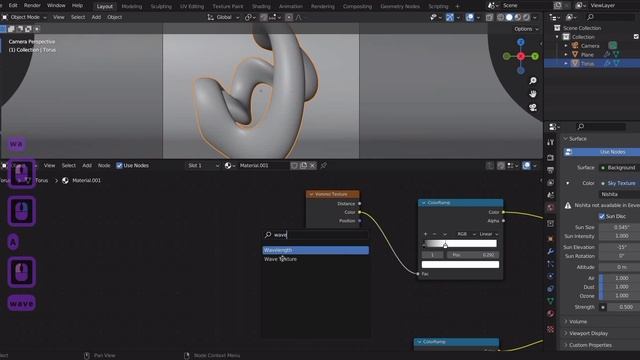Collapse the Voronoi Texture node
The image size is (640, 360).
(311, 194)
